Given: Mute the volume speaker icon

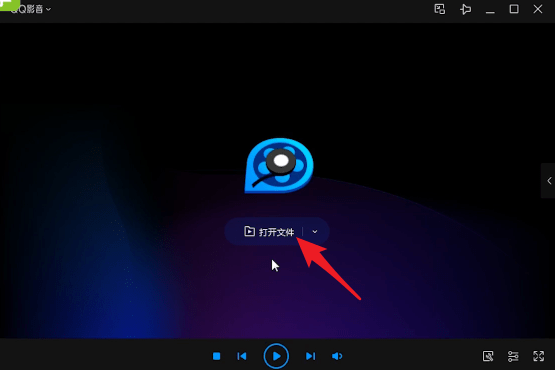Looking at the screenshot, I should tap(337, 356).
